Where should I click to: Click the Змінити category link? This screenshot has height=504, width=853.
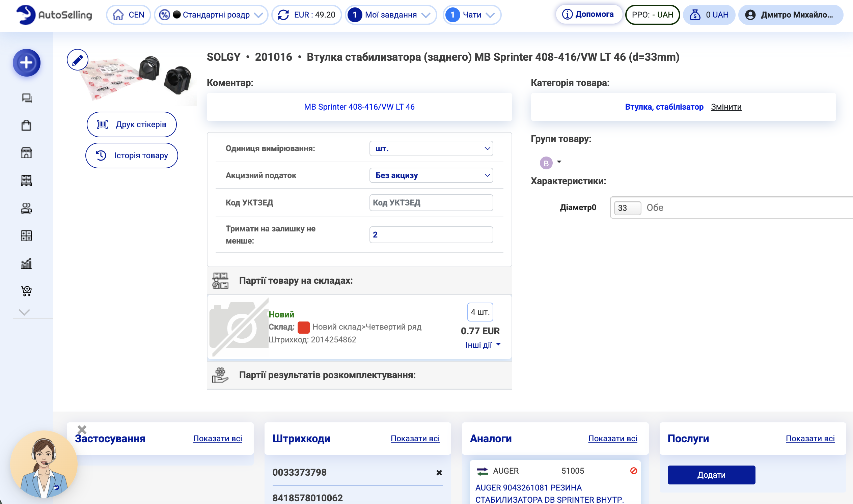click(726, 107)
